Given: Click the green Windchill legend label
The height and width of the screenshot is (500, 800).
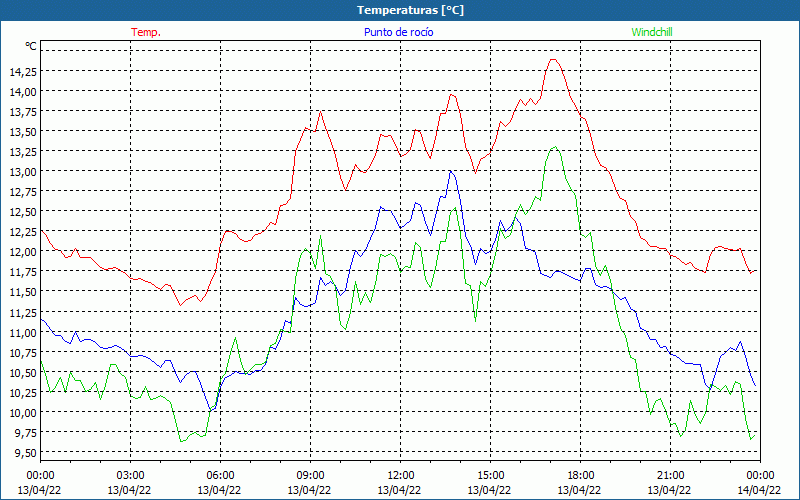Looking at the screenshot, I should point(652,32).
